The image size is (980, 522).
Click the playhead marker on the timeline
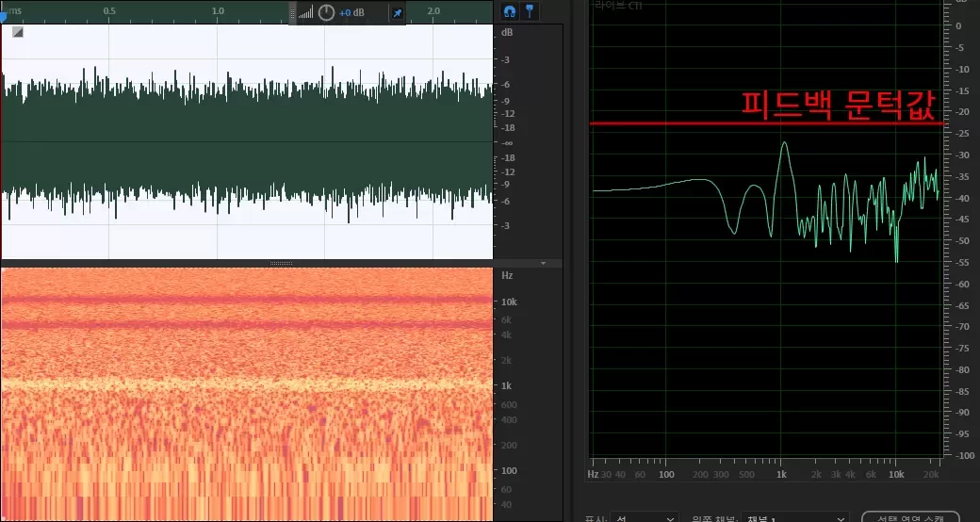[x=3, y=16]
